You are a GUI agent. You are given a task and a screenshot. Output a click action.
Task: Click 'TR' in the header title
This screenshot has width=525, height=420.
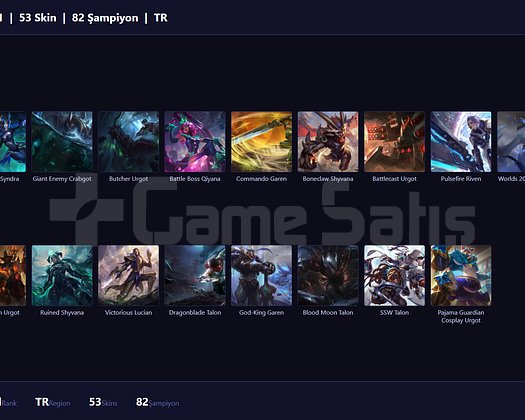pos(161,18)
